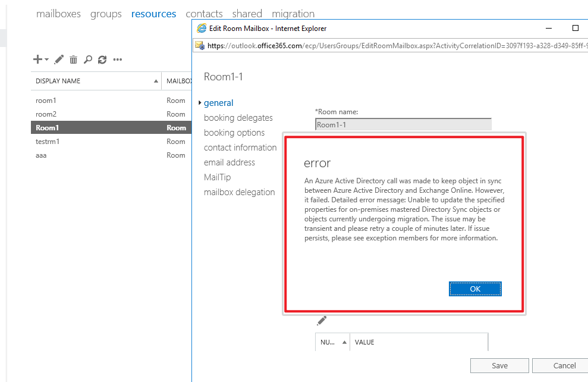This screenshot has height=382, width=588.
Task: Open the general section in the dialog
Action: (x=218, y=103)
